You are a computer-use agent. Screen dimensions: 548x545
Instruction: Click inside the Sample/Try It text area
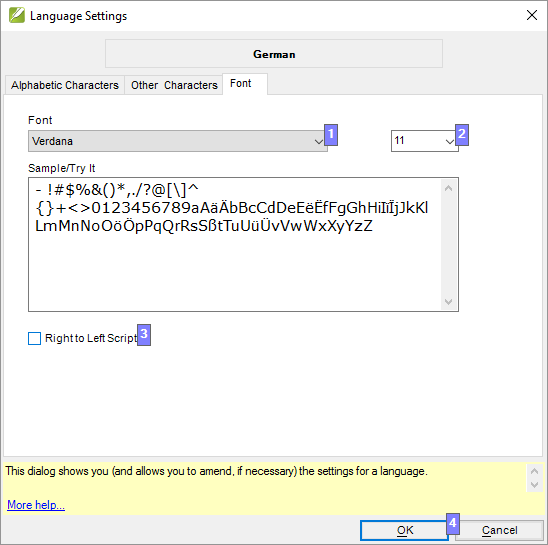tap(235, 244)
